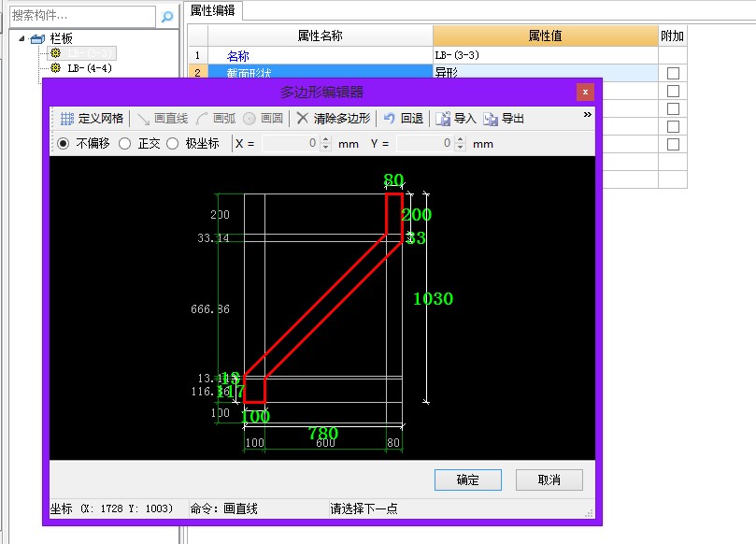Expand toolbar overflow chevron
Viewport: 756px width, 544px height.
(x=587, y=115)
